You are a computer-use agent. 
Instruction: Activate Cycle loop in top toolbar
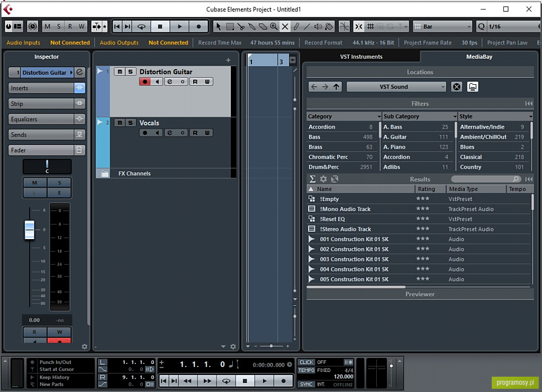[x=141, y=26]
